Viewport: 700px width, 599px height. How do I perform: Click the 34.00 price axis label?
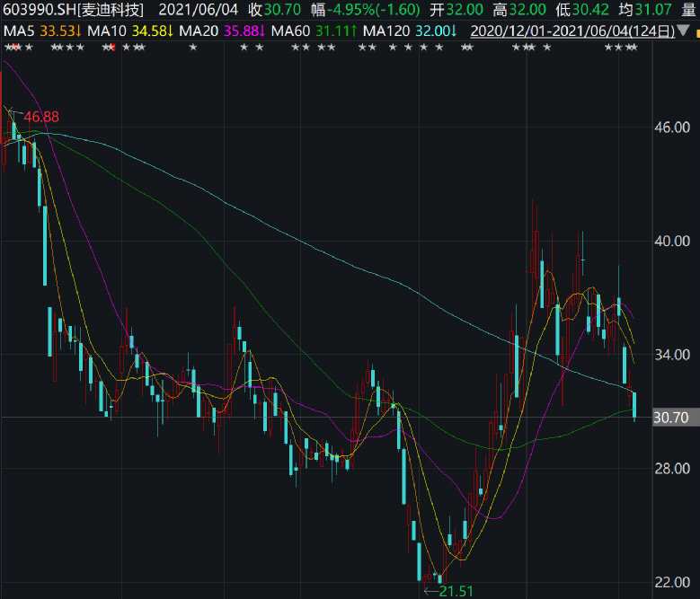pos(672,355)
